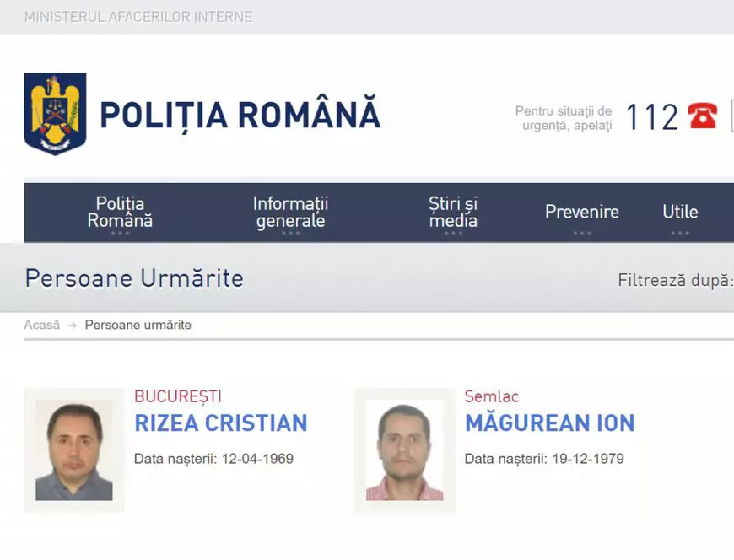
Task: Open the RIZEA CRISTIAN profile link
Action: (220, 423)
